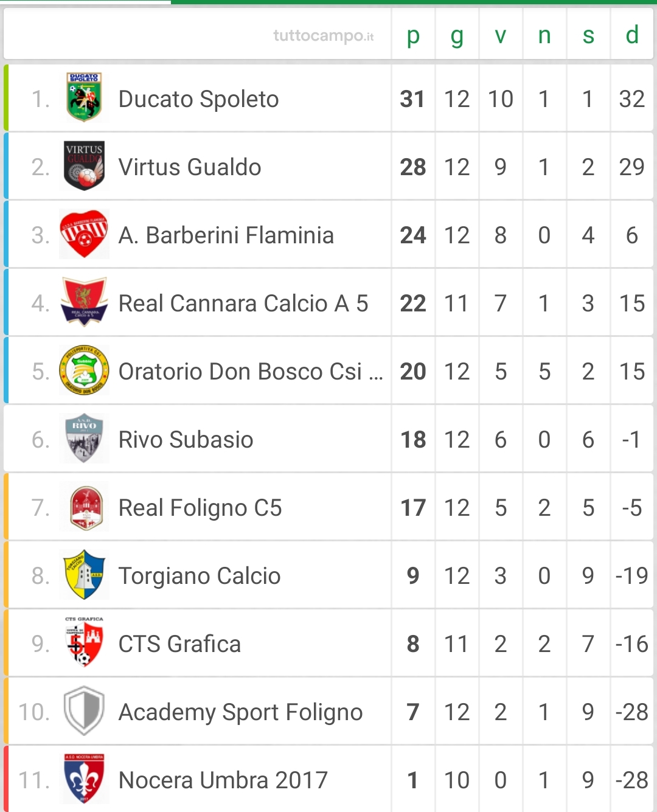Select the A. Barberini Flaminia heart crest
The image size is (657, 812).
click(84, 234)
